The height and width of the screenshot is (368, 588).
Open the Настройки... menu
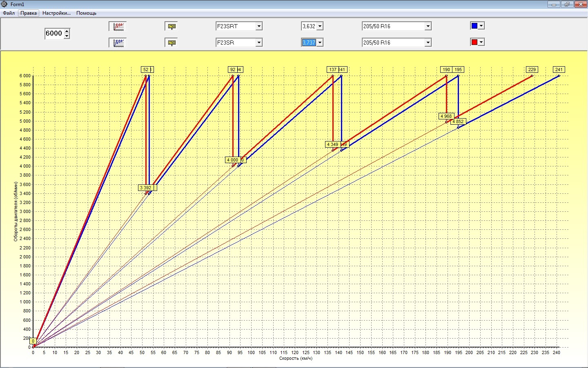(56, 13)
